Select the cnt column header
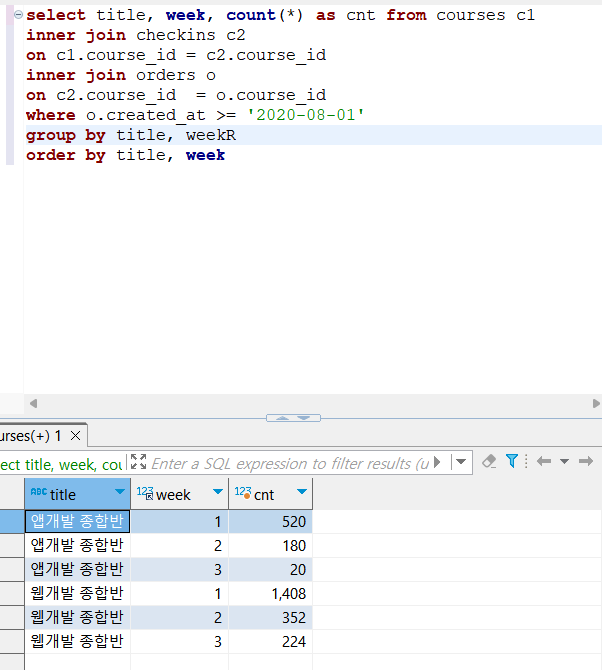 coord(270,494)
